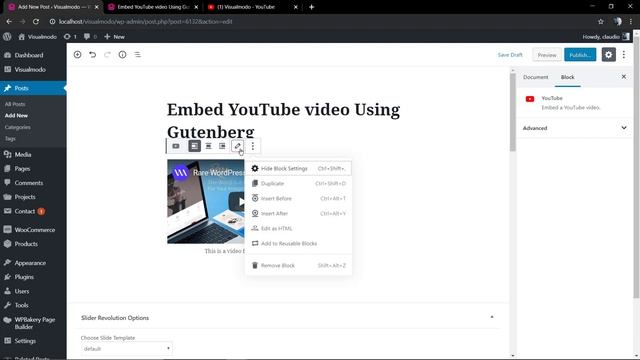Toggle block more options vertical dots
This screenshot has height=360, width=640.
coord(253,146)
